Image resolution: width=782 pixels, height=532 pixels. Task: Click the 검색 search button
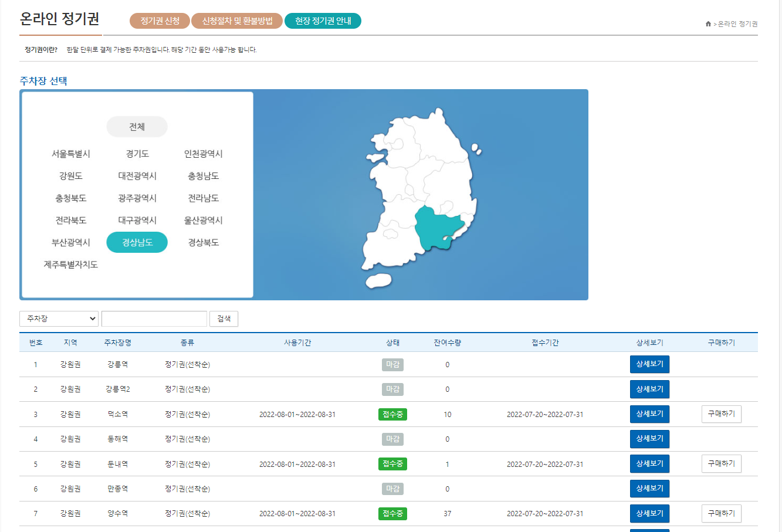tap(224, 318)
